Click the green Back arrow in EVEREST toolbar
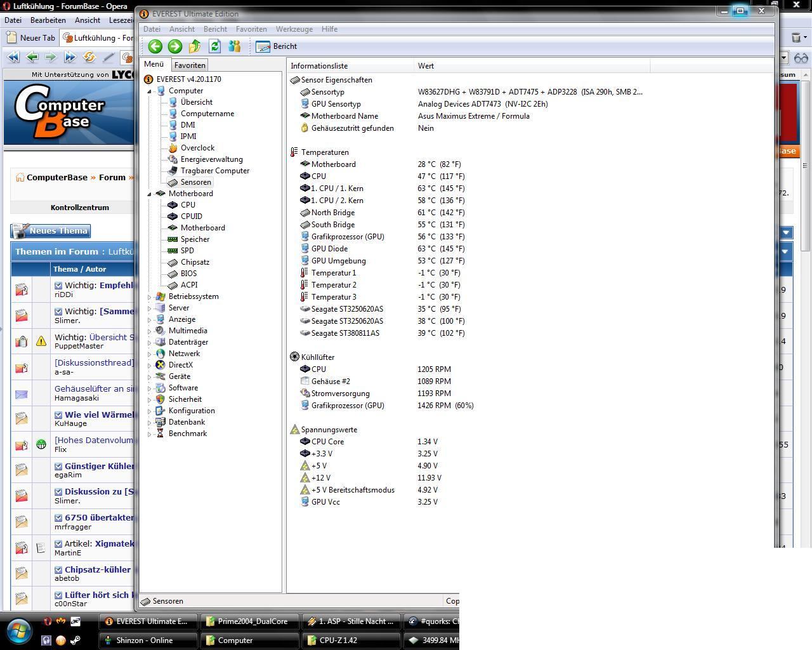Image resolution: width=812 pixels, height=650 pixels. 155,46
